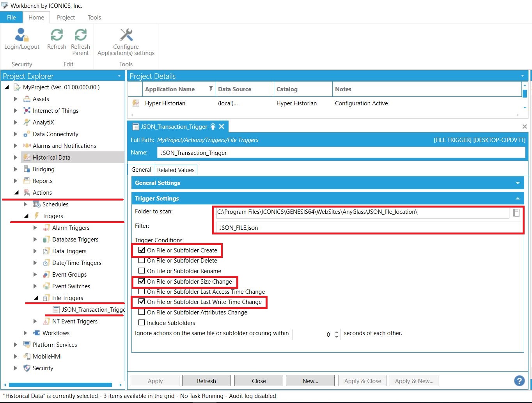This screenshot has width=532, height=403.
Task: Check On File or Subfolder Last Access Time Change
Action: pyautogui.click(x=142, y=291)
